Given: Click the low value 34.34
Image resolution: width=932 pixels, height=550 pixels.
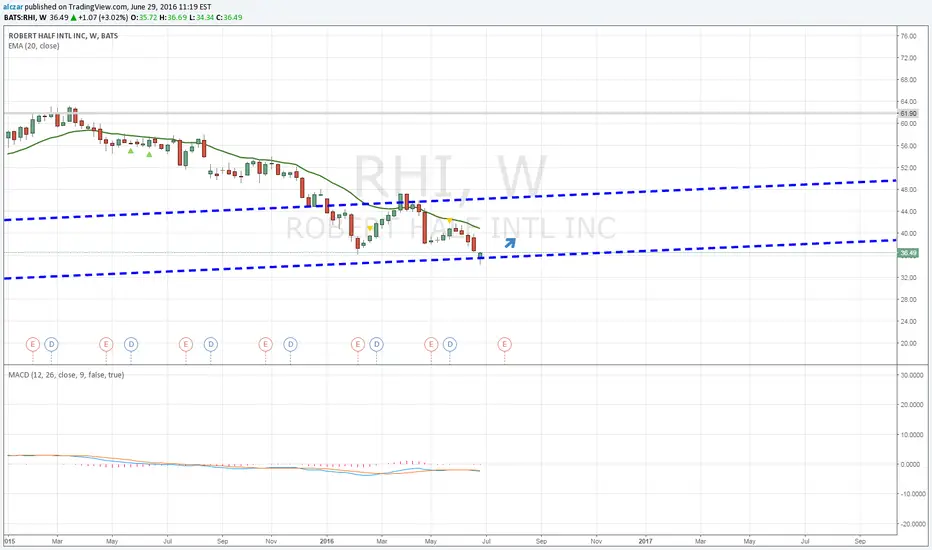Looking at the screenshot, I should tap(205, 17).
